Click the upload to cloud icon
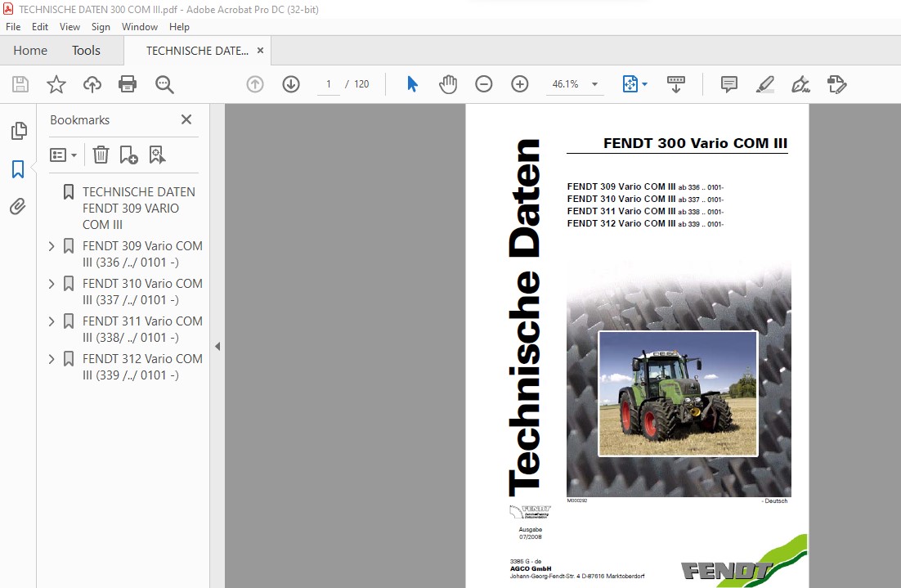Screen dimensions: 901x588 [x=92, y=84]
